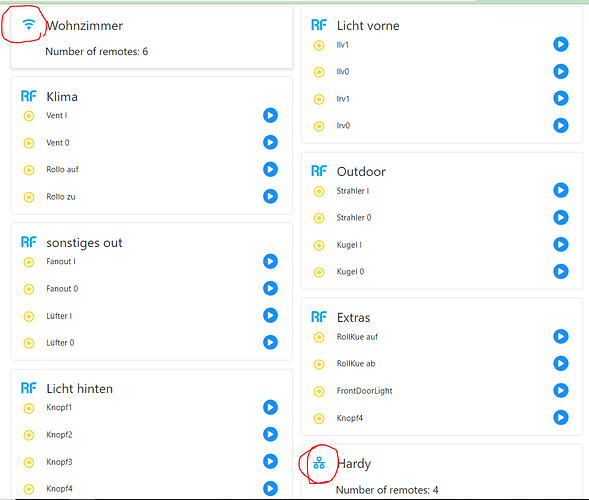Click yellow circle icon beside Fanout I
Viewport: 589px width, 500px height.
(x=29, y=262)
